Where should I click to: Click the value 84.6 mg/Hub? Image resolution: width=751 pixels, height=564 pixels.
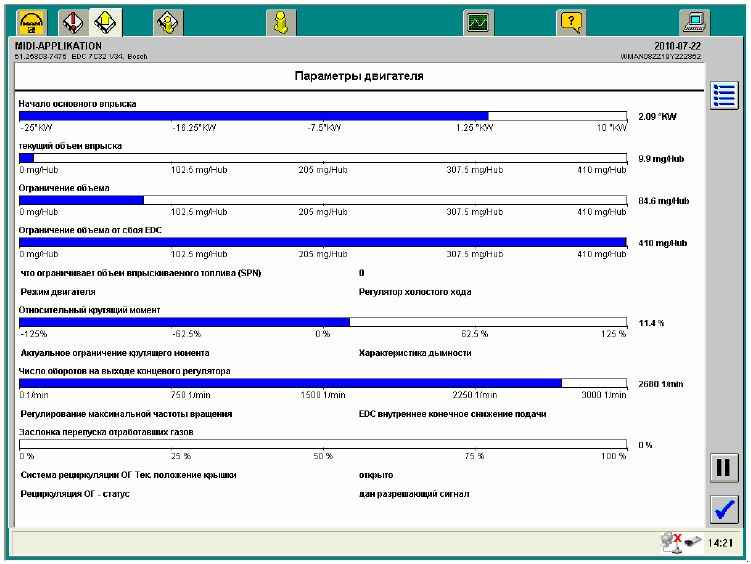(x=663, y=201)
